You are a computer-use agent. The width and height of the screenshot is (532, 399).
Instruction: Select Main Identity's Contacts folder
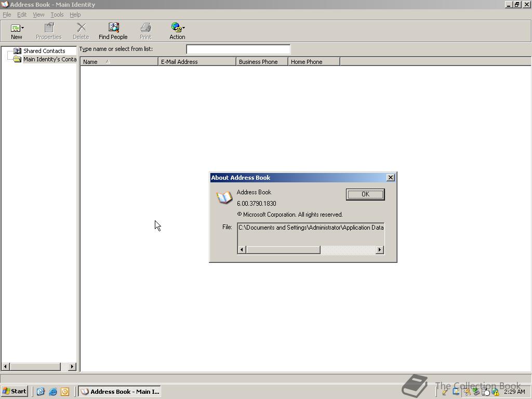[x=49, y=59]
